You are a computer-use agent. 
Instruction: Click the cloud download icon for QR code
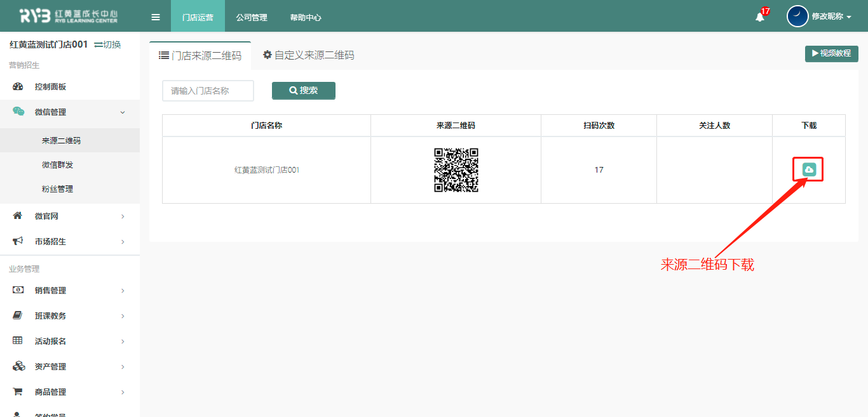pos(809,169)
